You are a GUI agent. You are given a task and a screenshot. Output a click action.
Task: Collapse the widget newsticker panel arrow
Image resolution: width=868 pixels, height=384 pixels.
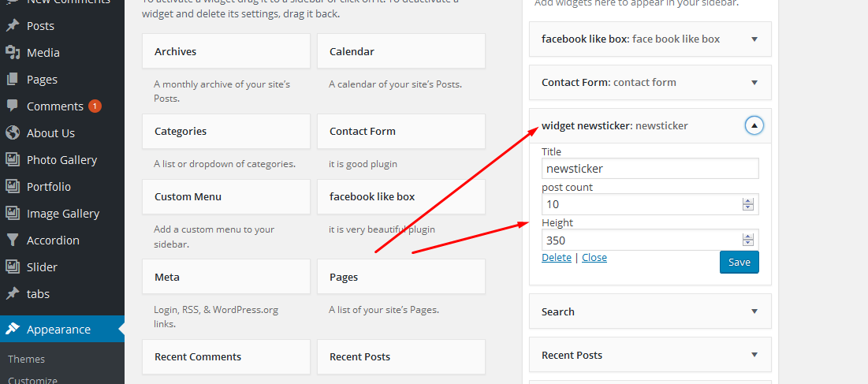pos(754,125)
